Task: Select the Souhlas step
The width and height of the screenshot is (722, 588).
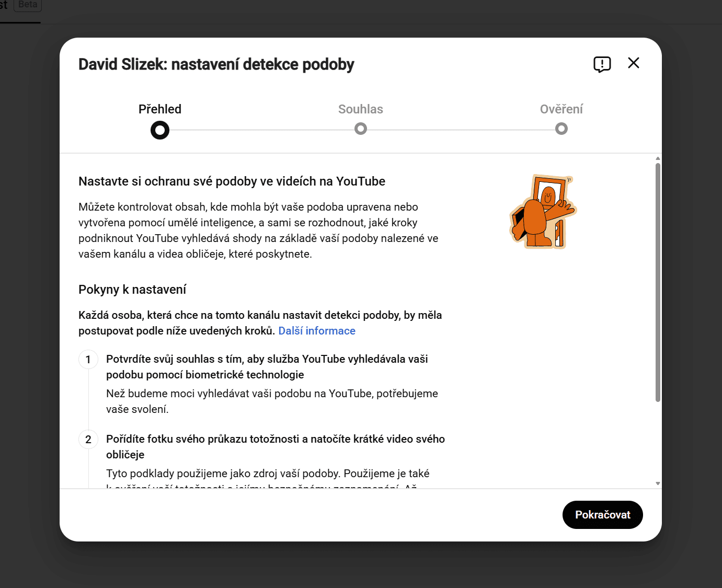Action: (361, 109)
